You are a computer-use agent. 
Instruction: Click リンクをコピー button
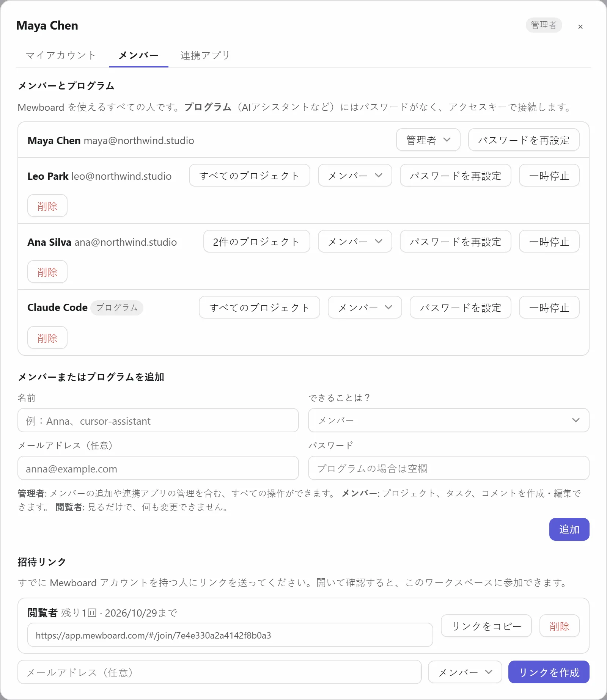(x=486, y=626)
